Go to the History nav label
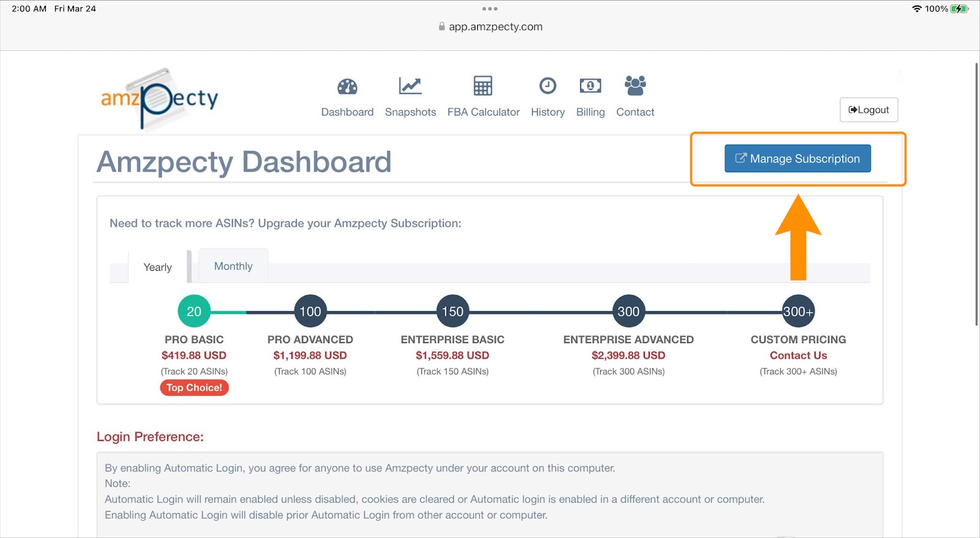This screenshot has width=980, height=538. [x=548, y=112]
